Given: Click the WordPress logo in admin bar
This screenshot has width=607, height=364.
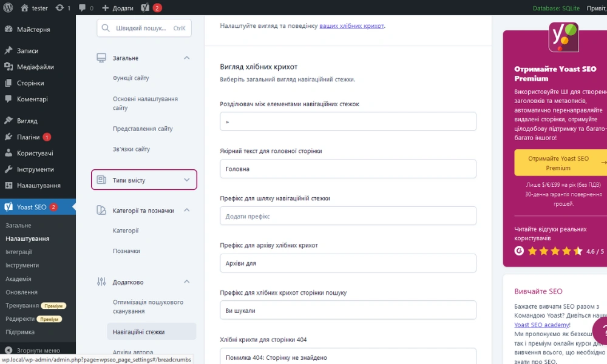Looking at the screenshot, I should pyautogui.click(x=8, y=8).
